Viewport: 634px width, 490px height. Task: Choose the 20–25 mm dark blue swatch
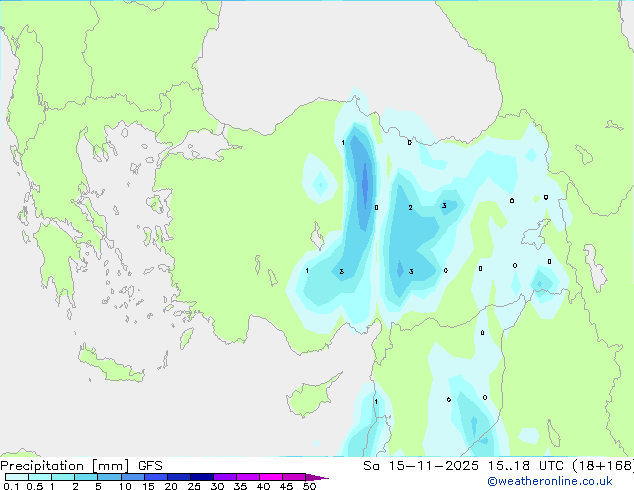(178, 477)
